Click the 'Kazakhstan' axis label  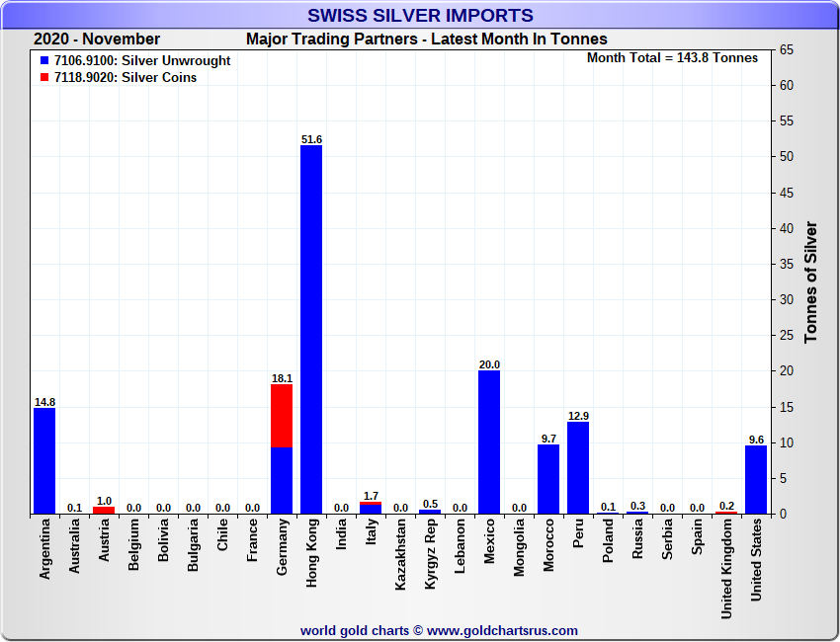click(x=400, y=555)
